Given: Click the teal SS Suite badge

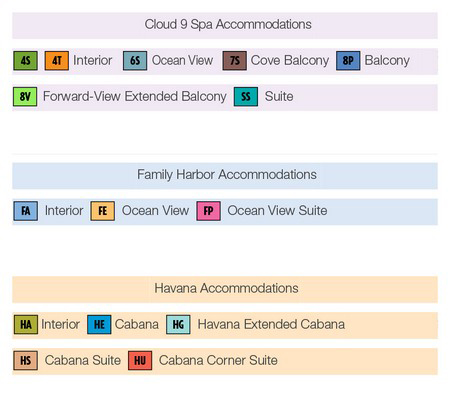Looking at the screenshot, I should tap(246, 97).
